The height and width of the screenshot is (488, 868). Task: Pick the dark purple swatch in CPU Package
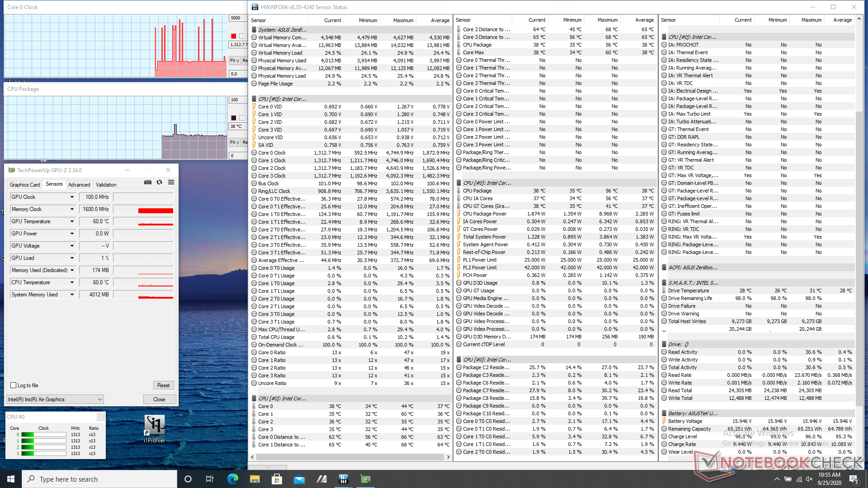point(233,118)
